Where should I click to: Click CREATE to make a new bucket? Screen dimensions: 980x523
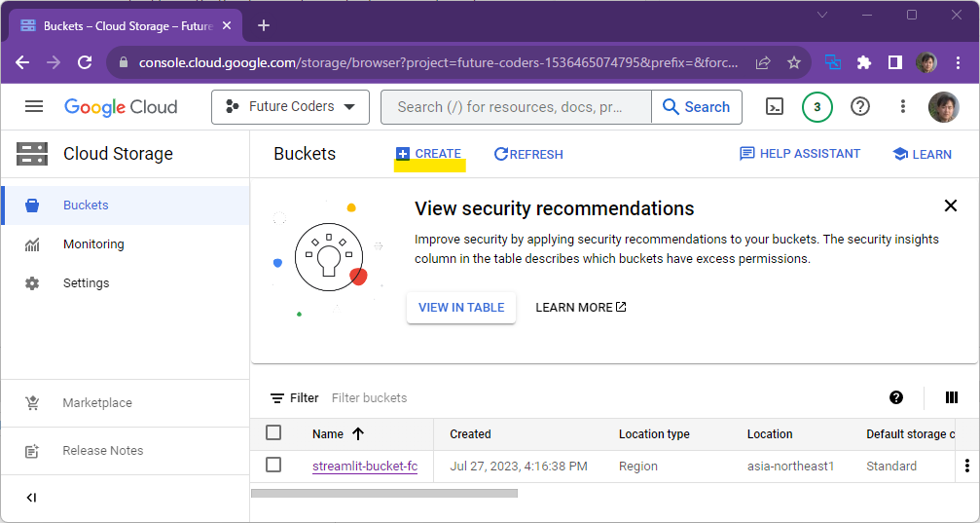point(429,154)
